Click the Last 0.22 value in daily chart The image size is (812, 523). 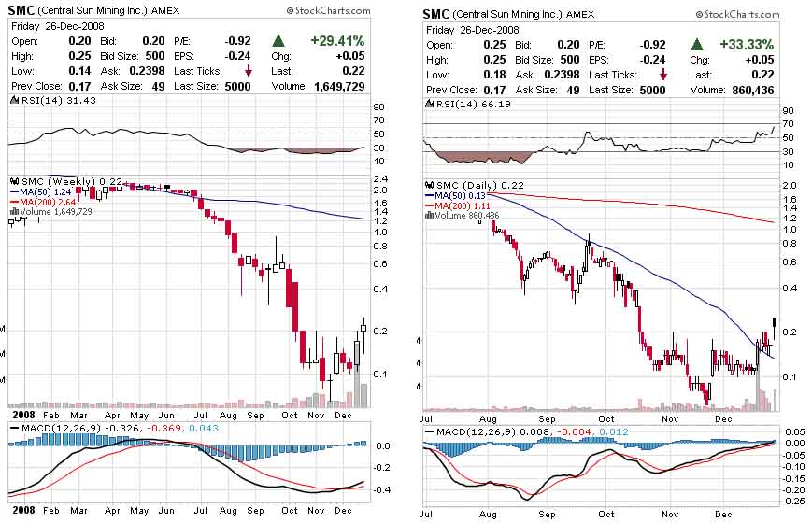pyautogui.click(x=762, y=75)
